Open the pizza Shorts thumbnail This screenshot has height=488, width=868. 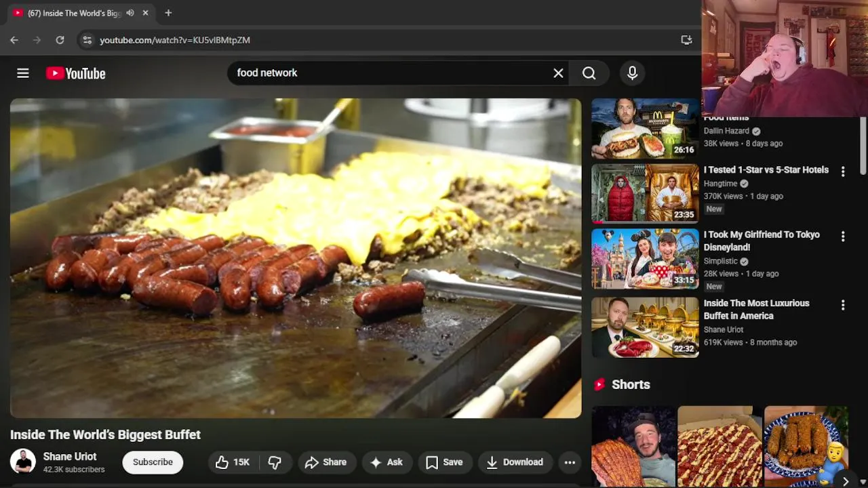pos(719,447)
